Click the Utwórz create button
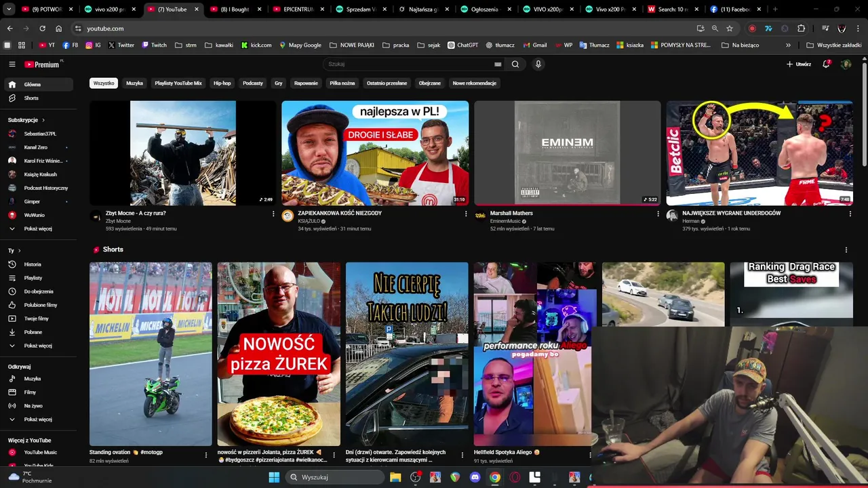 [x=799, y=64]
